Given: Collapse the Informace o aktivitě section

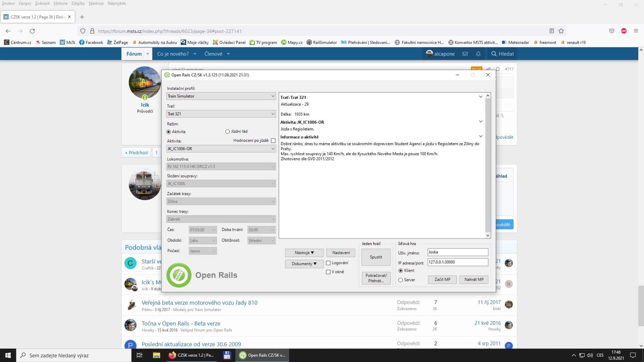Looking at the screenshot, I should [x=481, y=136].
